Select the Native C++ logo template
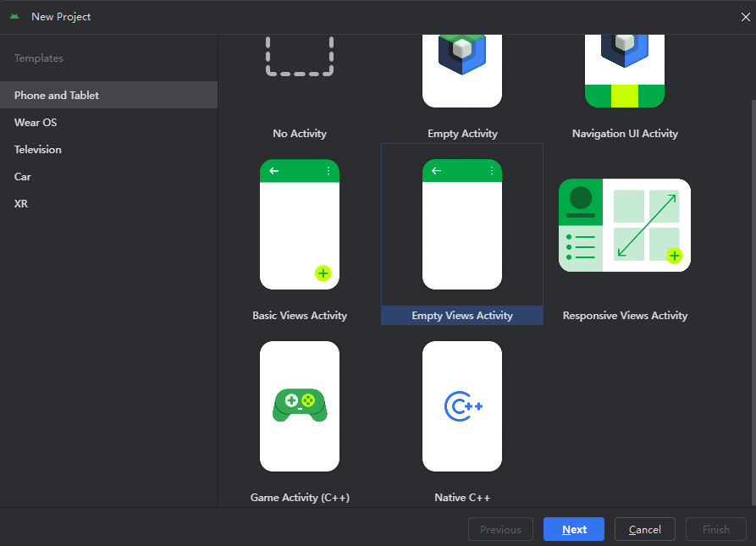The image size is (756, 546). (463, 406)
